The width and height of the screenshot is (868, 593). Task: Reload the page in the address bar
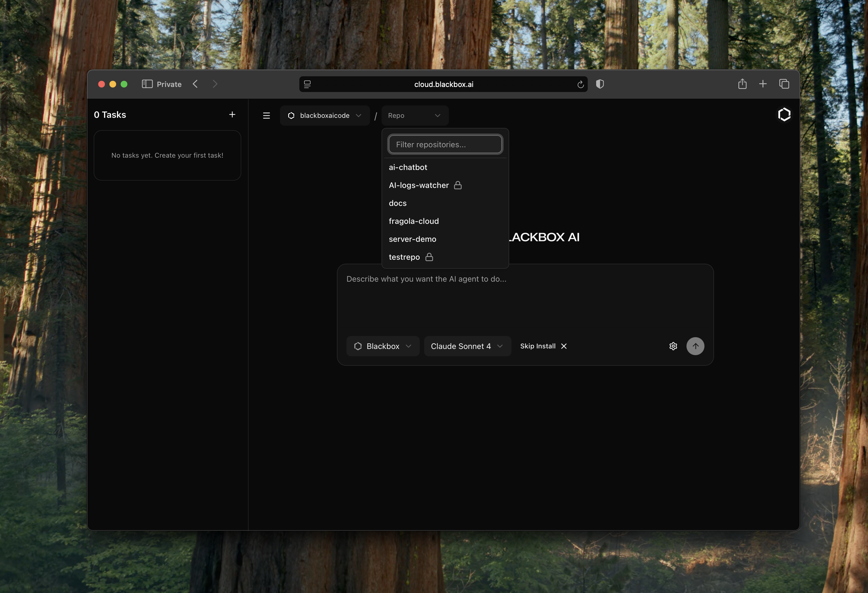(x=580, y=84)
